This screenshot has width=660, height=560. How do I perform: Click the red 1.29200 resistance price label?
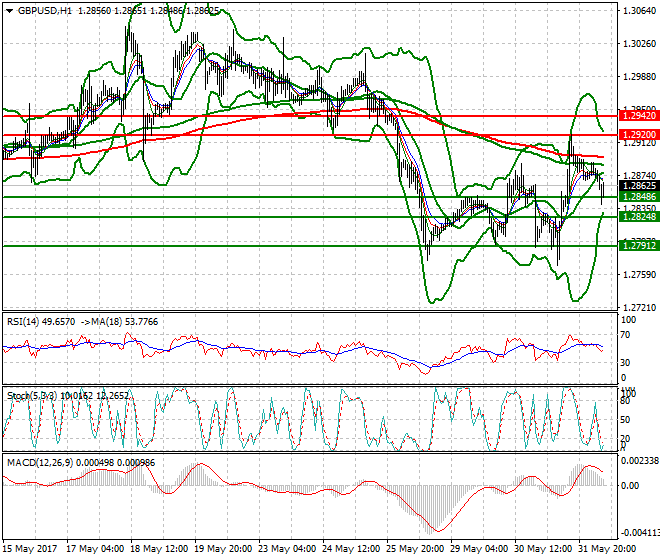(x=639, y=135)
